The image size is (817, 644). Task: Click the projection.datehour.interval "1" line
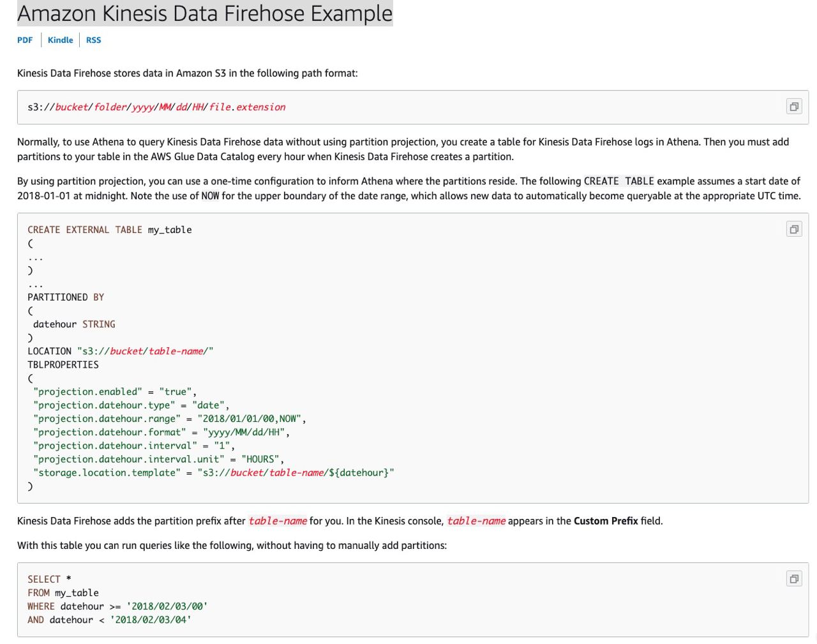click(134, 446)
